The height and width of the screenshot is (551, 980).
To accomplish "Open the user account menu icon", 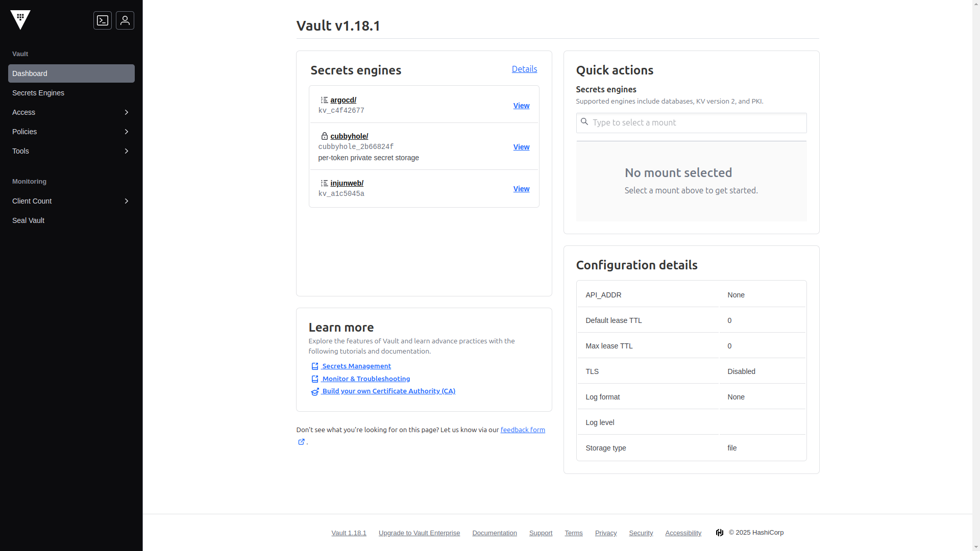I will [125, 20].
